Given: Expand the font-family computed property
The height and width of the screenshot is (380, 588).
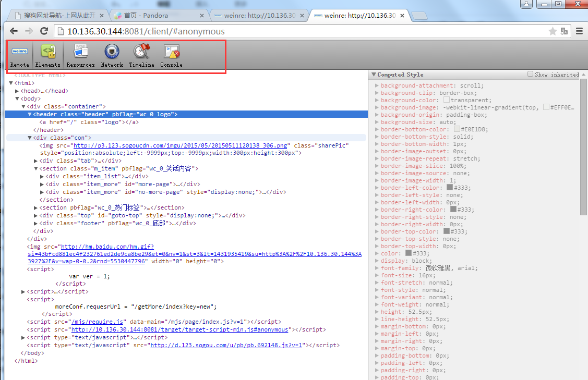Looking at the screenshot, I should 377,268.
